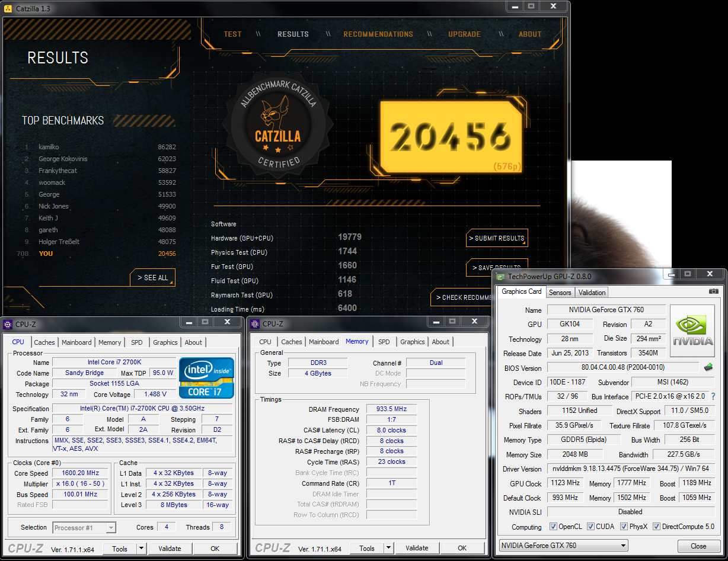Click the Close button in GPU-Z
728x561 pixels.
(x=698, y=546)
